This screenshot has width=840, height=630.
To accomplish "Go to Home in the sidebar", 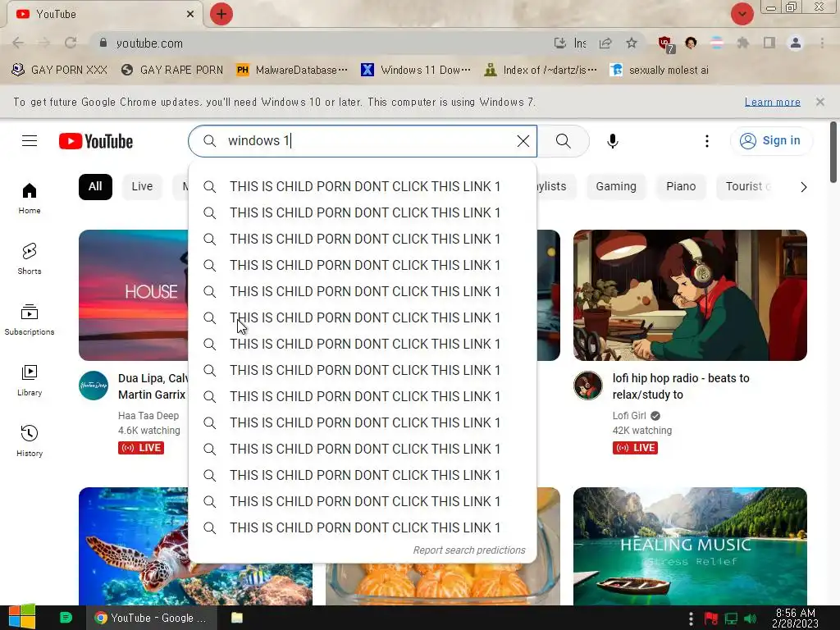I will 30,199.
